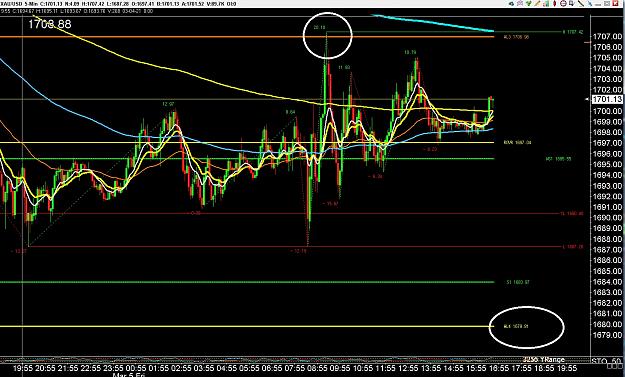Click the 08:55 time axis label
The height and width of the screenshot is (377, 625).
click(317, 368)
